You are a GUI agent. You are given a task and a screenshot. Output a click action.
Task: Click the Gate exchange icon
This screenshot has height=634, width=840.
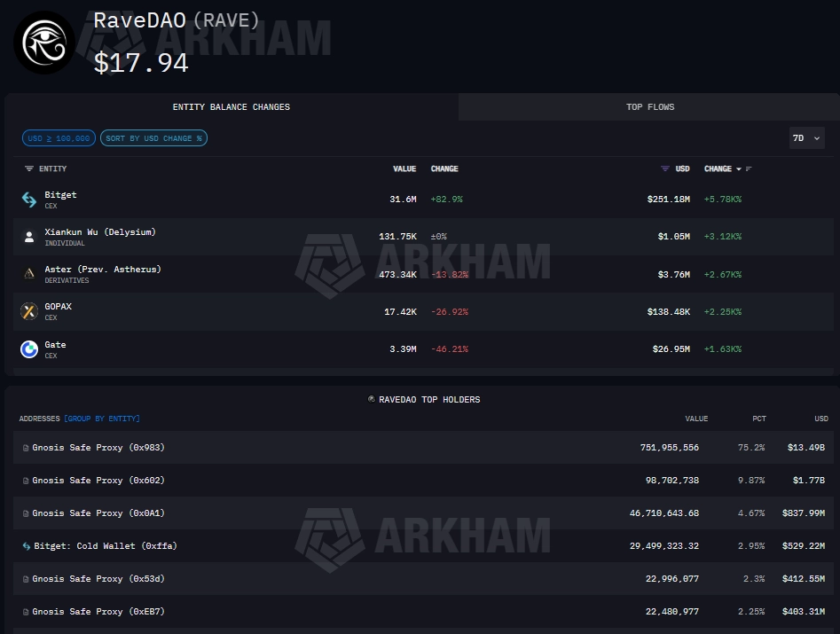[x=29, y=349]
